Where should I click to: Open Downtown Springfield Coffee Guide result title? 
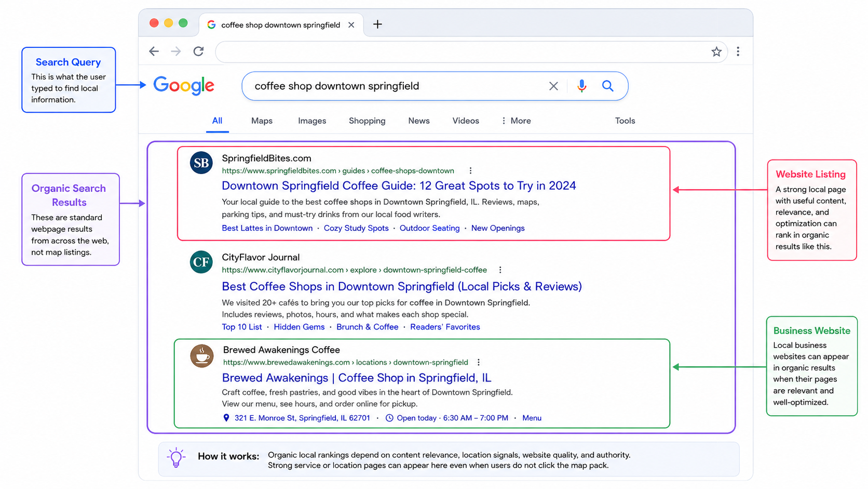tap(399, 186)
